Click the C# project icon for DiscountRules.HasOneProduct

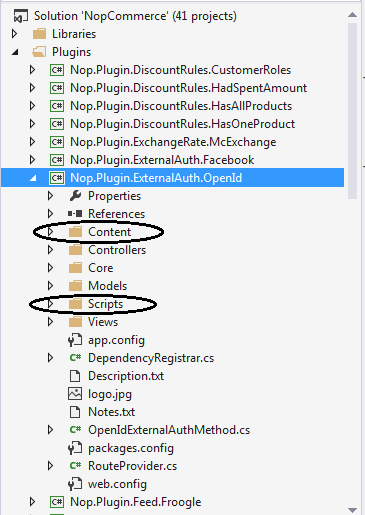57,124
